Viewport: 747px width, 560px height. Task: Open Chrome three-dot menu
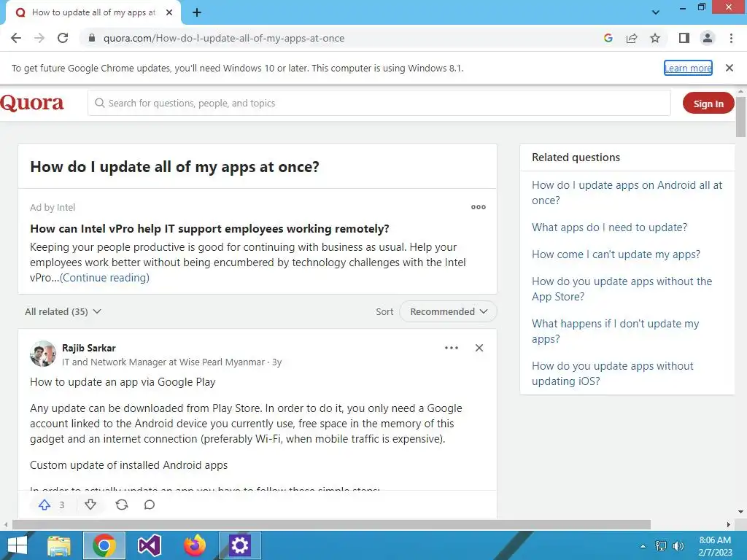(x=731, y=38)
